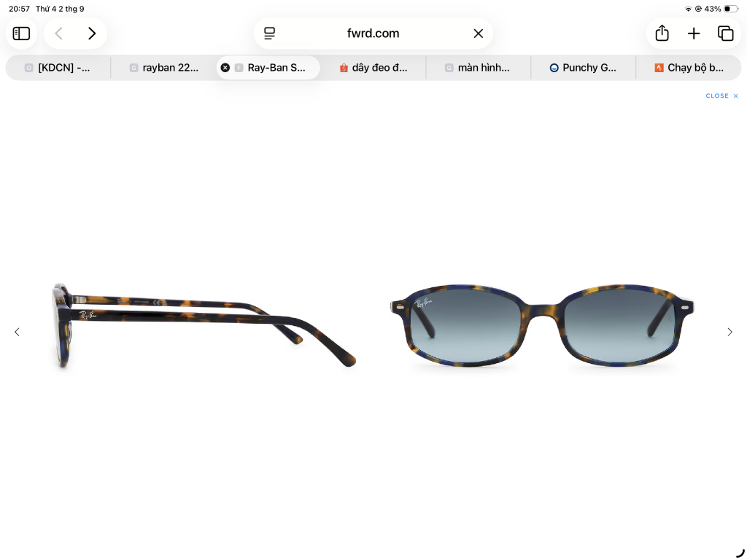The width and height of the screenshot is (747, 560).
Task: Open the Share sheet
Action: tap(662, 33)
